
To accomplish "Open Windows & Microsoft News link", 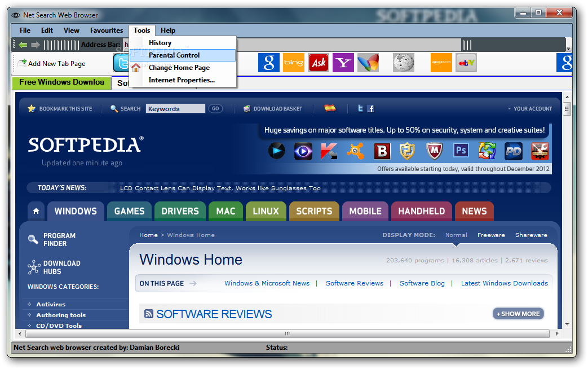I will coord(267,283).
